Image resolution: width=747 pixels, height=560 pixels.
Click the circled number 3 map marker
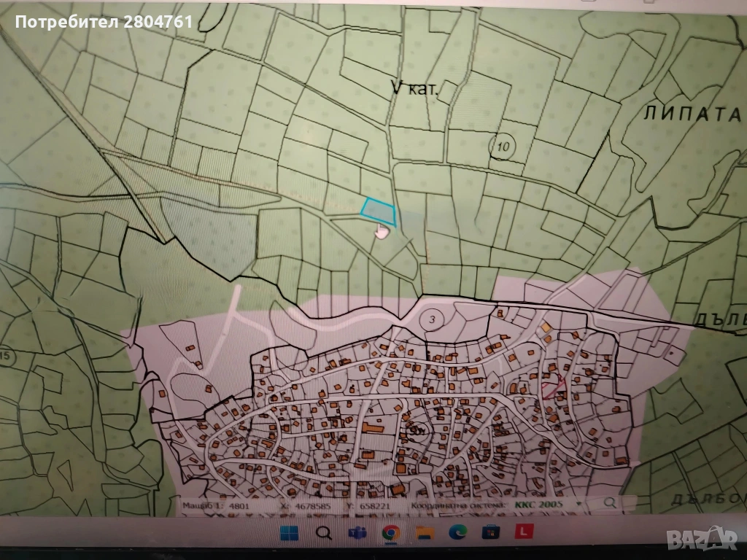[x=433, y=319]
